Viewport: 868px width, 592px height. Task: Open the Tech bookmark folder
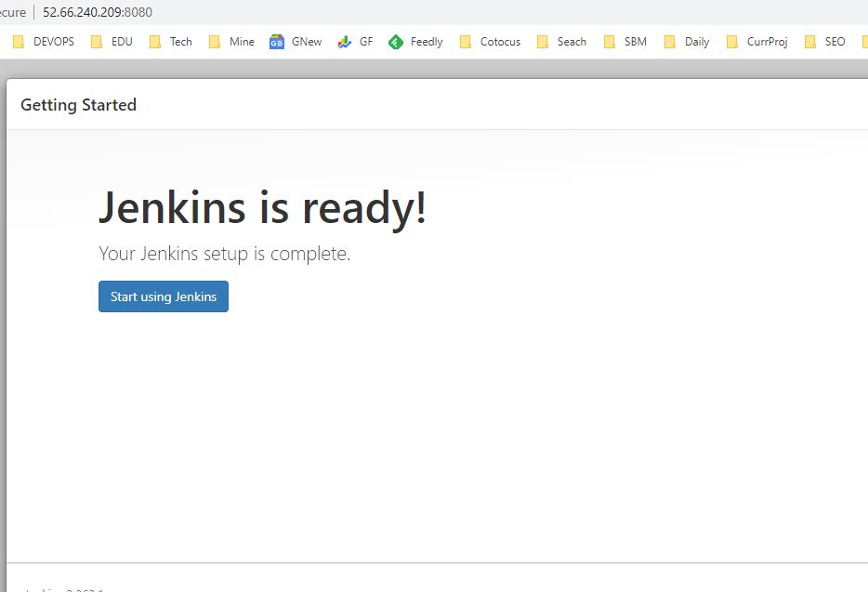pyautogui.click(x=171, y=42)
